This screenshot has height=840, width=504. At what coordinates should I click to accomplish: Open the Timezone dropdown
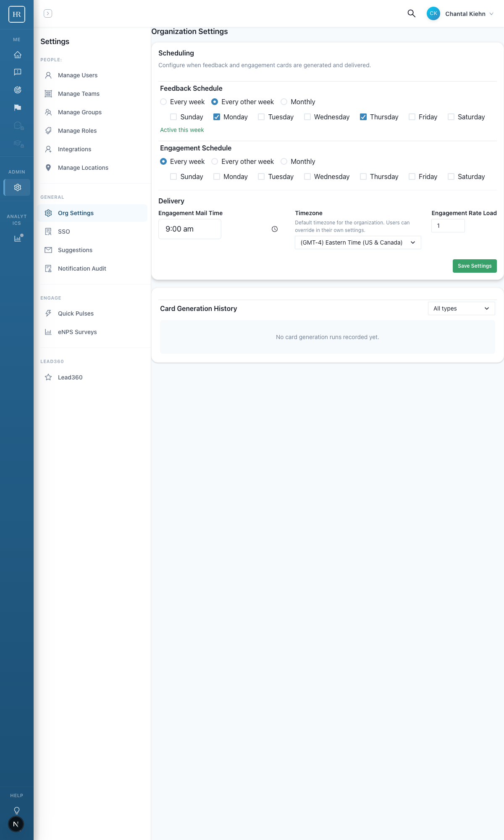(x=358, y=242)
